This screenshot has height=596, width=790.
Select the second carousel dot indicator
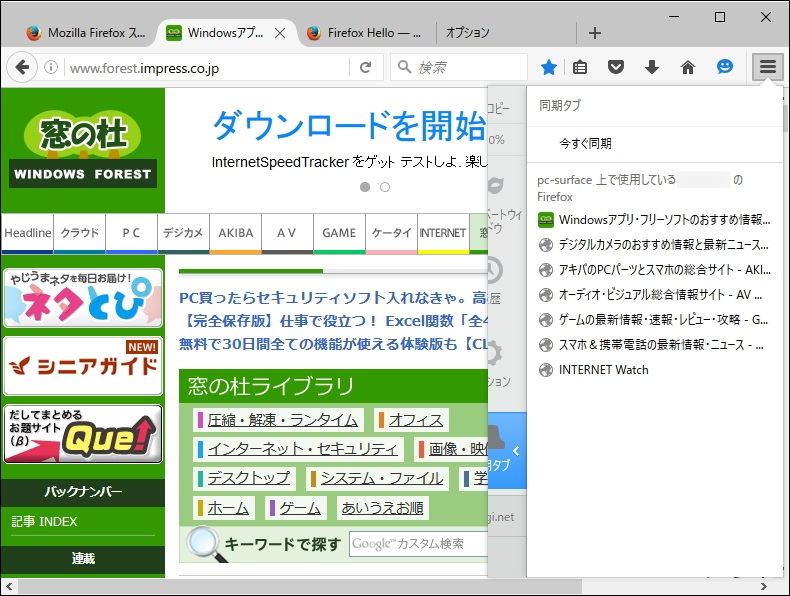point(385,187)
